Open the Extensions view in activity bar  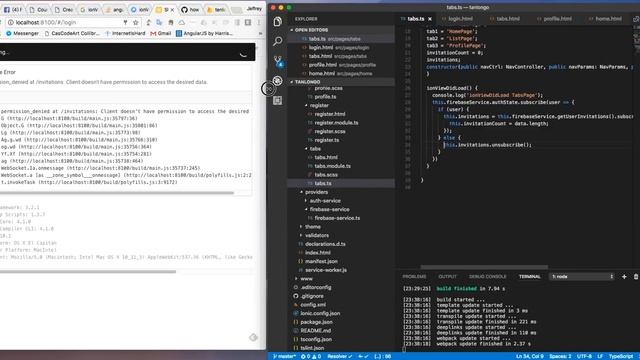pos(278,100)
